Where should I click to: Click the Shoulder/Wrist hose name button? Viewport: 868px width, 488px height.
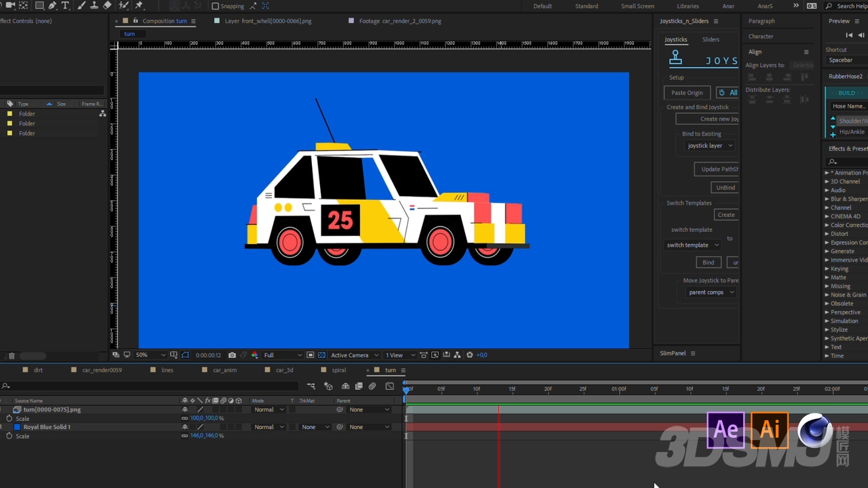853,121
